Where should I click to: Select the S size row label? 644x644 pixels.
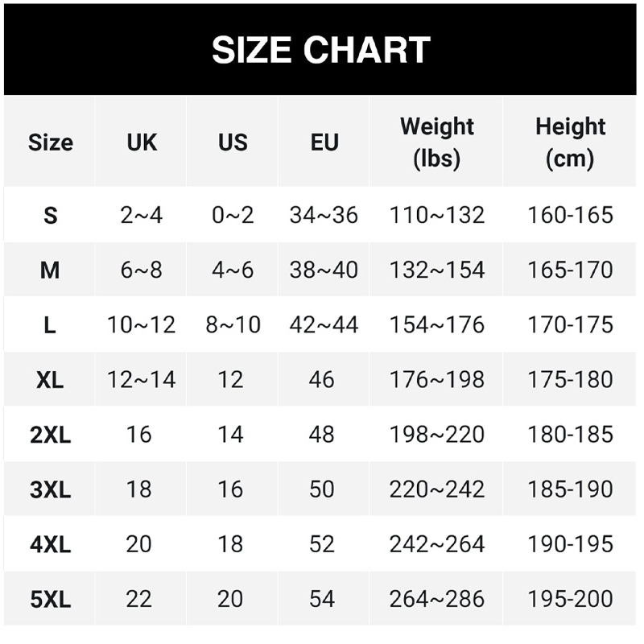tap(50, 215)
